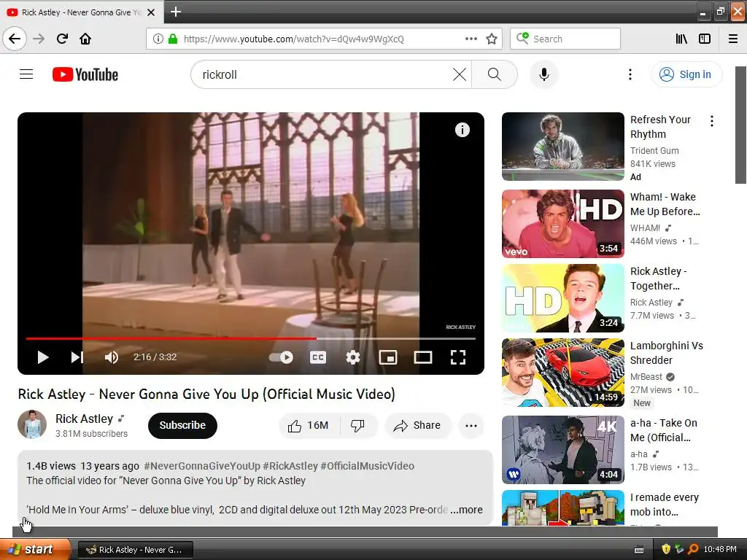The image size is (747, 560).
Task: Open Rick Astley channel avatar
Action: [32, 424]
